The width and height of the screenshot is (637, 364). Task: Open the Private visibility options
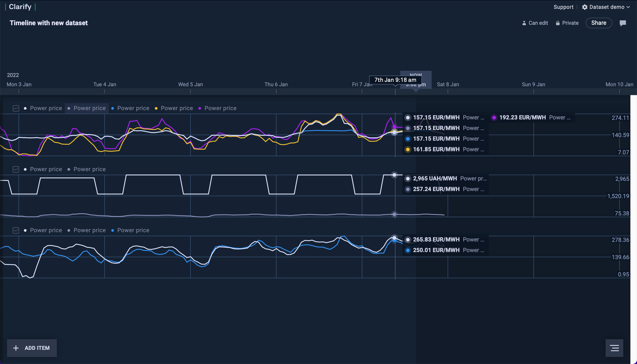[570, 23]
